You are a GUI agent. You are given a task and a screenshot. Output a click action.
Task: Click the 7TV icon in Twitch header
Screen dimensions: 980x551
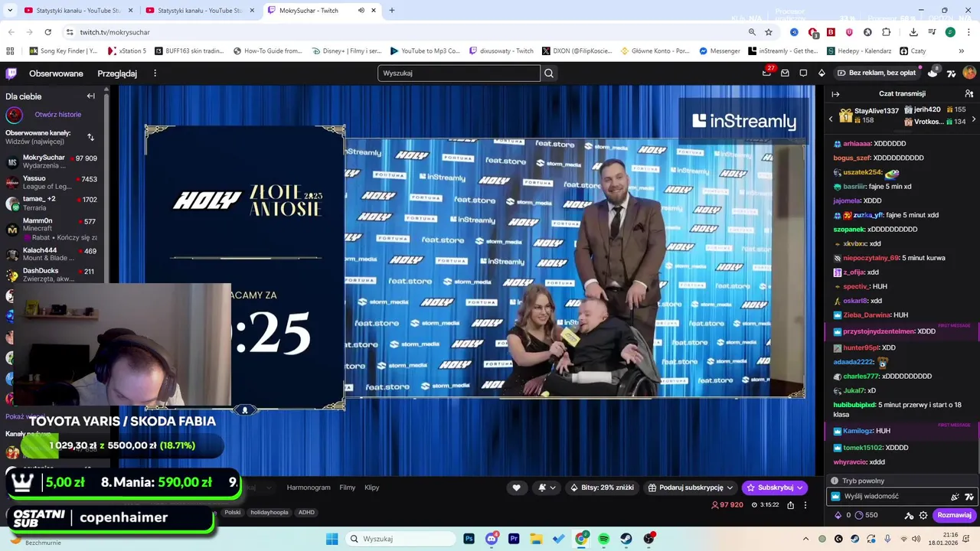pyautogui.click(x=951, y=73)
